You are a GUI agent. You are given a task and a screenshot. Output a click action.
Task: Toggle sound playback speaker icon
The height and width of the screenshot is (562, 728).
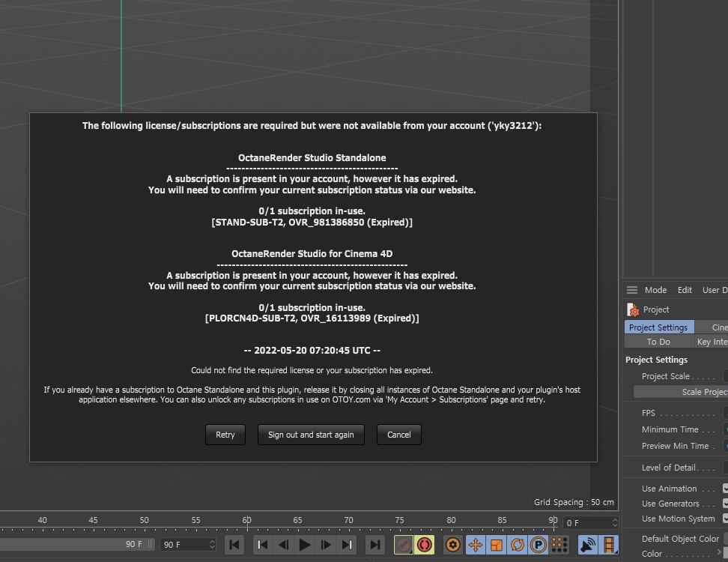coord(587,545)
